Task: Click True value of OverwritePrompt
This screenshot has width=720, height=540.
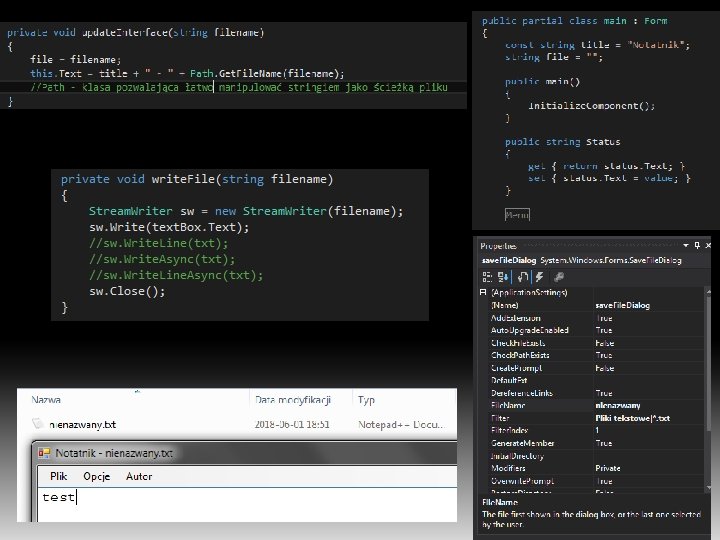Action: (604, 481)
